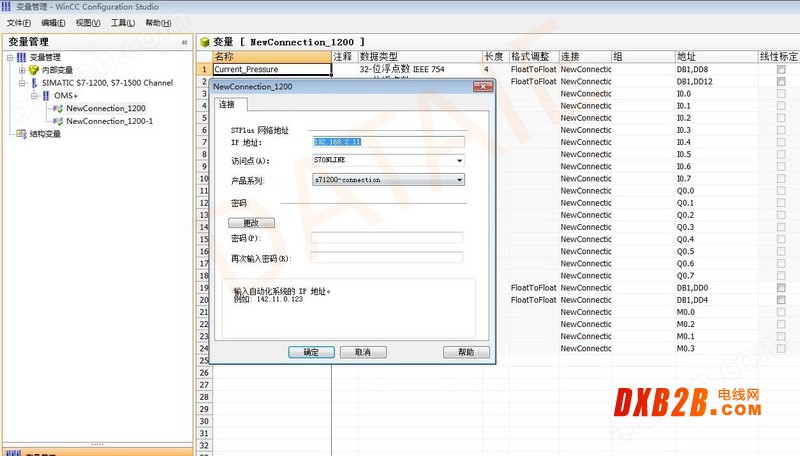800x456 pixels.
Task: Click the 连接 column header
Action: (x=585, y=56)
